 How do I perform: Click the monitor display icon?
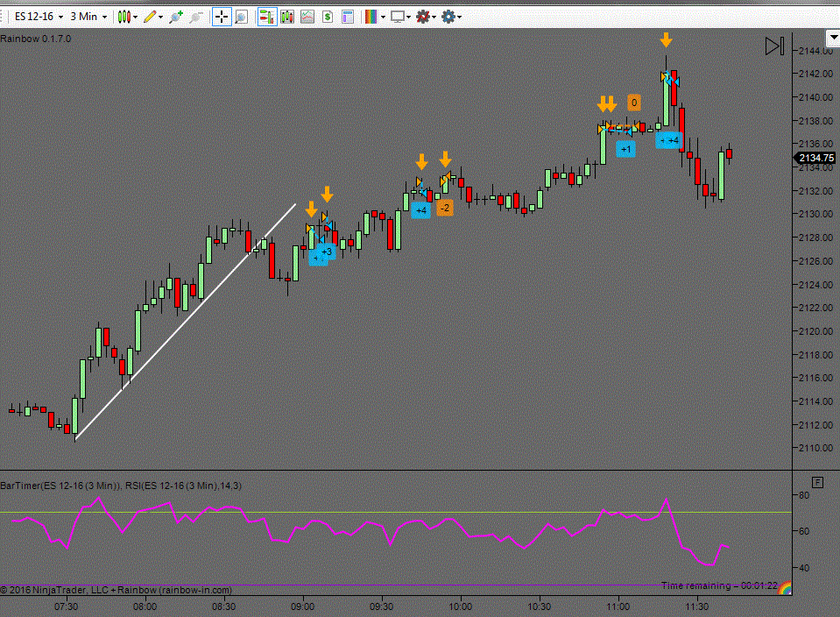click(x=397, y=17)
